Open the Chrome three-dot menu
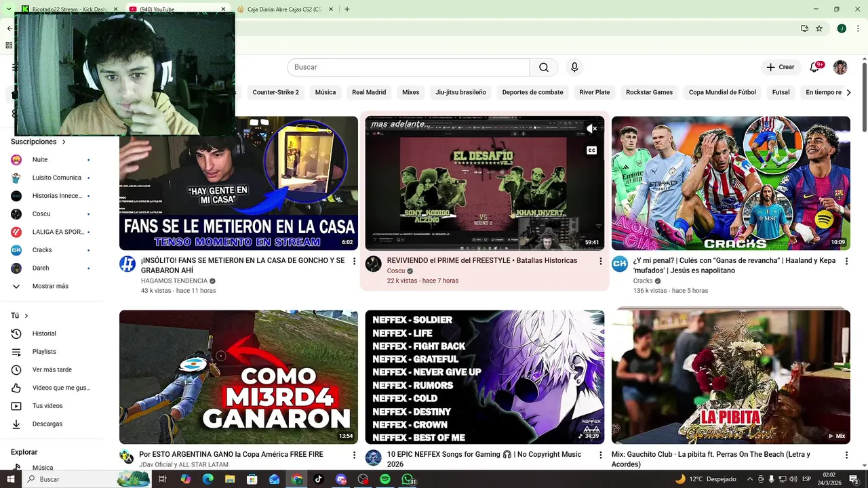Screen dimensions: 868x488 pos(858,28)
